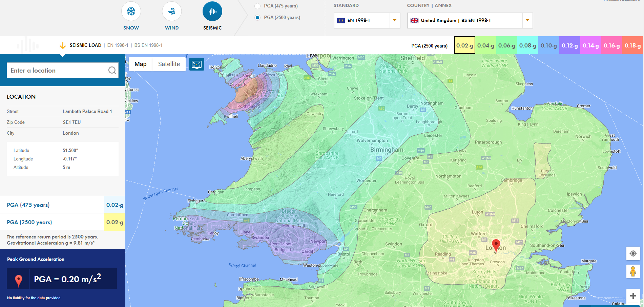644x307 pixels.
Task: Click the Nottingham map label
Action: click(x=432, y=103)
